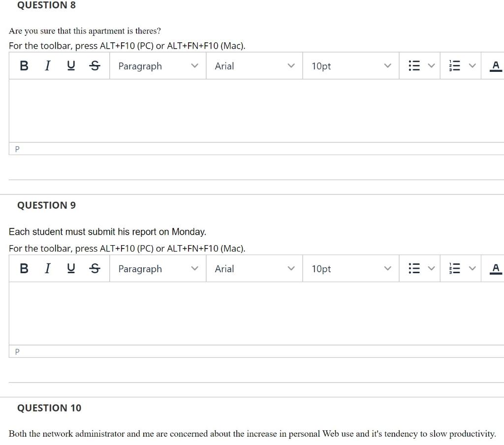Image resolution: width=504 pixels, height=445 pixels.
Task: Click 'Both the network administrator' sentence
Action: [x=252, y=434]
